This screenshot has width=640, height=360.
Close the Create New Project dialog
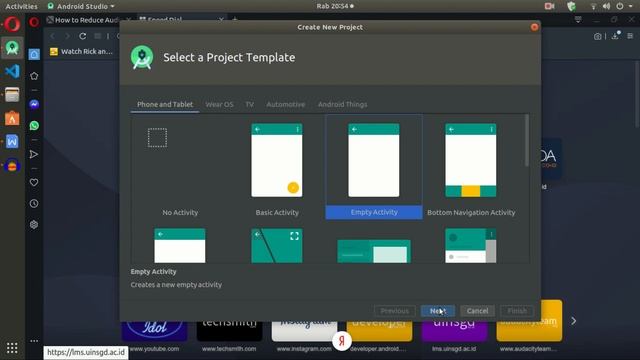[x=534, y=27]
